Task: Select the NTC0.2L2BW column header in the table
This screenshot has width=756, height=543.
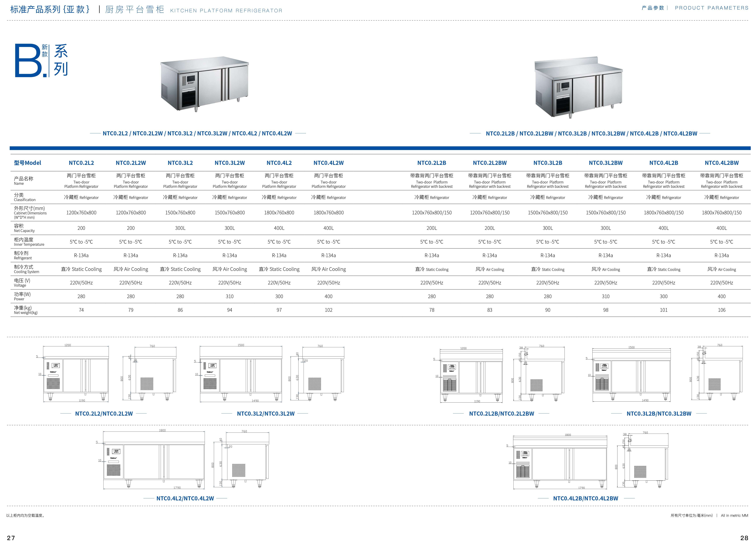Action: (x=490, y=163)
